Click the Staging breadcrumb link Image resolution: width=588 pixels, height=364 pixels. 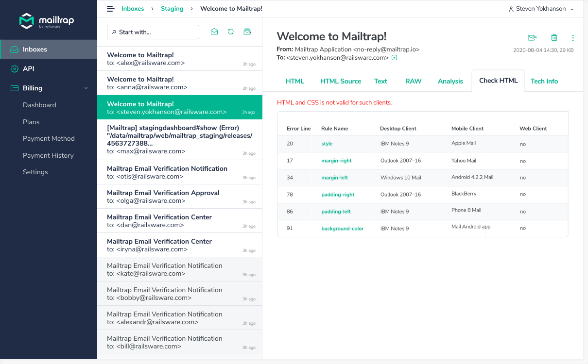[x=172, y=9]
